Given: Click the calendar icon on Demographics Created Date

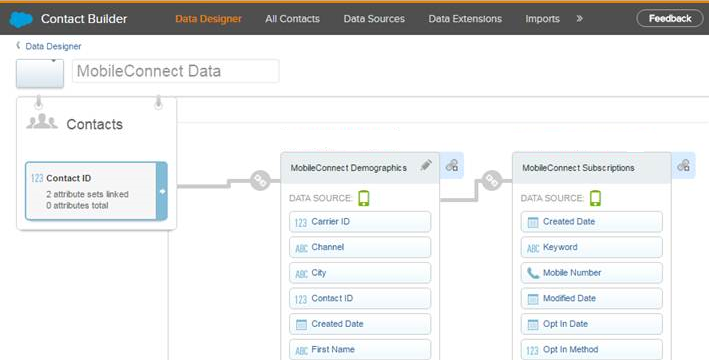Looking at the screenshot, I should coord(301,325).
